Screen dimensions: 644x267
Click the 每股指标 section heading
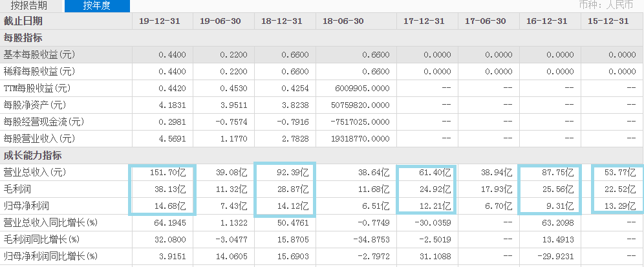click(25, 37)
